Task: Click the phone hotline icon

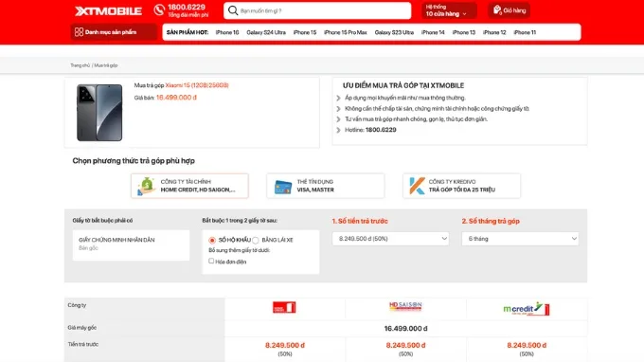Action: pos(159,9)
